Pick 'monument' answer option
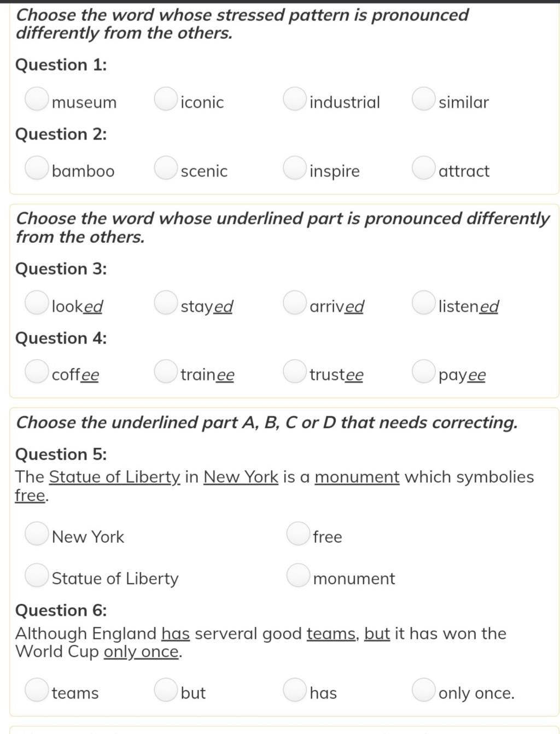This screenshot has width=560, height=734. point(298,575)
